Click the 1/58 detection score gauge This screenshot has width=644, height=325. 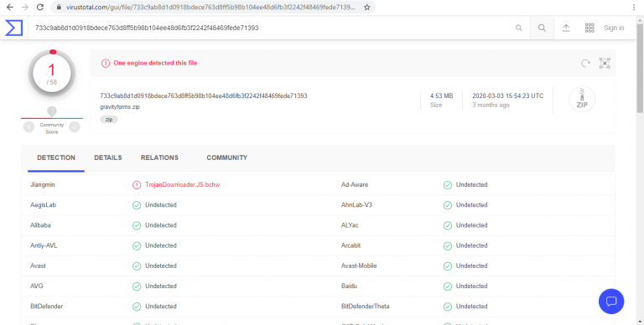click(x=52, y=73)
